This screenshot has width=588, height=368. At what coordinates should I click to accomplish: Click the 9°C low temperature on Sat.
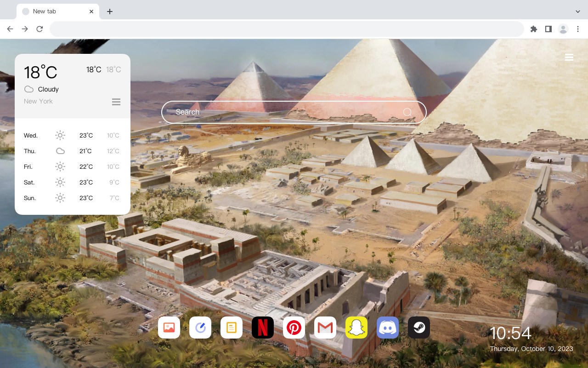tap(114, 182)
